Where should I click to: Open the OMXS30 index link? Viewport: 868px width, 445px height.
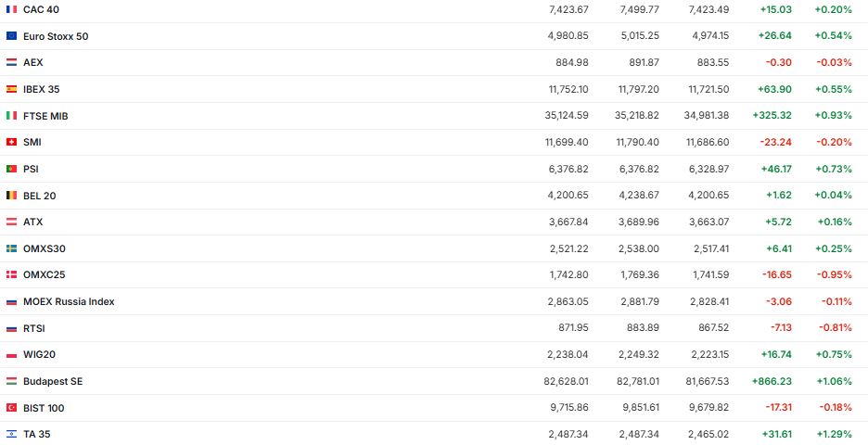click(45, 248)
